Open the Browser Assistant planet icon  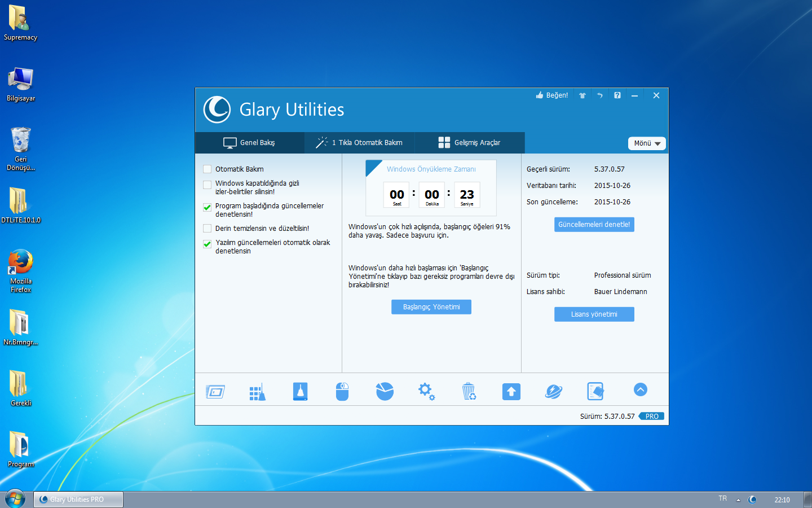pos(554,391)
